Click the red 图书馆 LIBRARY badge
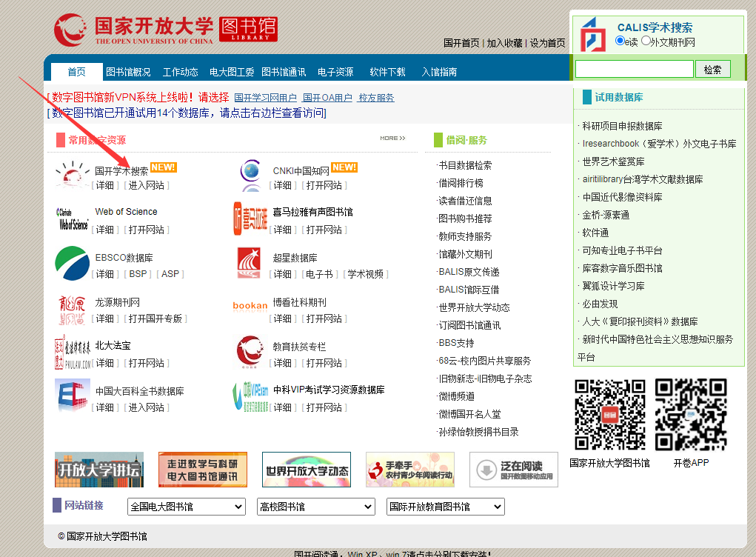The width and height of the screenshot is (756, 557). pos(248,30)
